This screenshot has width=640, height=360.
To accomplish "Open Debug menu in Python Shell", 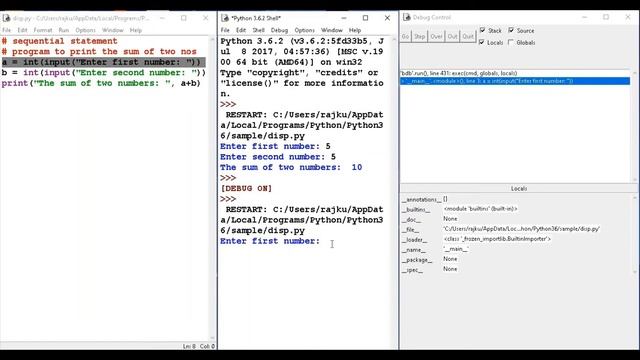I will click(279, 30).
